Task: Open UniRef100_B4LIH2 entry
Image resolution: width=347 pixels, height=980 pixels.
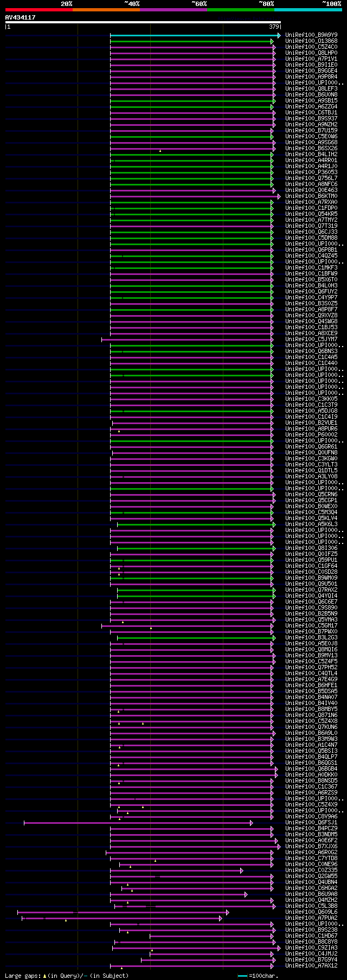Action: (x=312, y=155)
